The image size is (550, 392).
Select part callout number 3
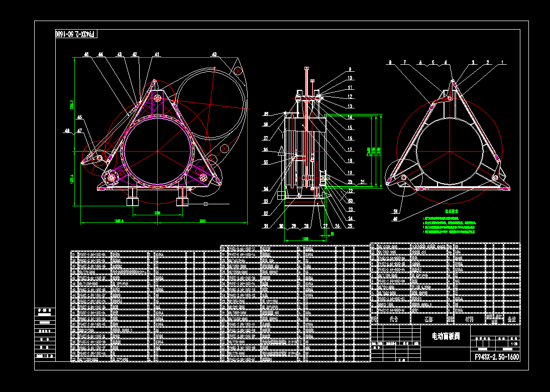473,62
